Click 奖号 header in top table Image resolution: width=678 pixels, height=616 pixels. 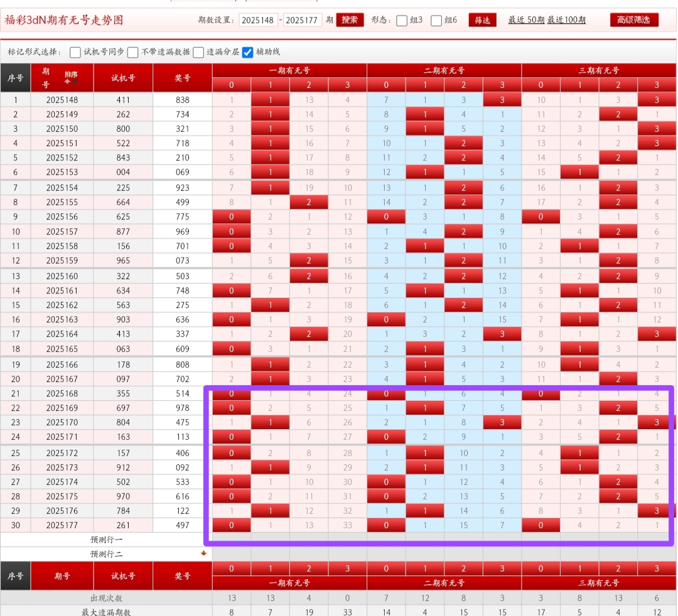click(x=183, y=78)
